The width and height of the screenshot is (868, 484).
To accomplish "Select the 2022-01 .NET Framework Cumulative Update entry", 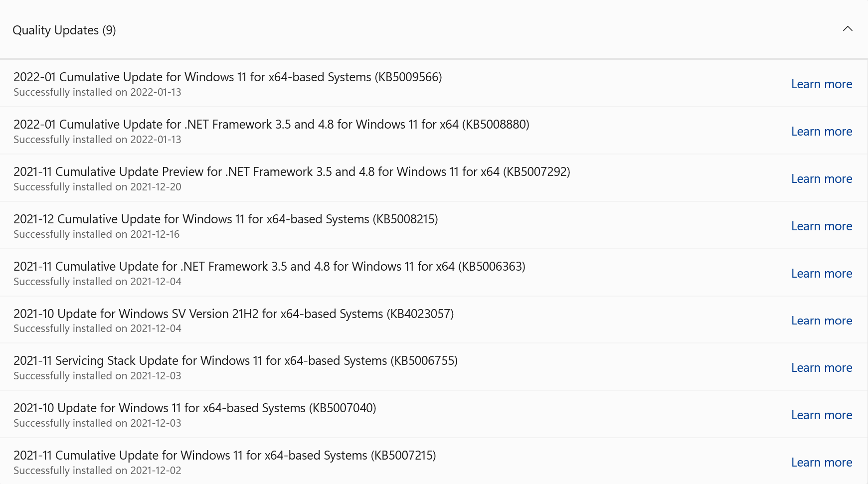I will 434,131.
